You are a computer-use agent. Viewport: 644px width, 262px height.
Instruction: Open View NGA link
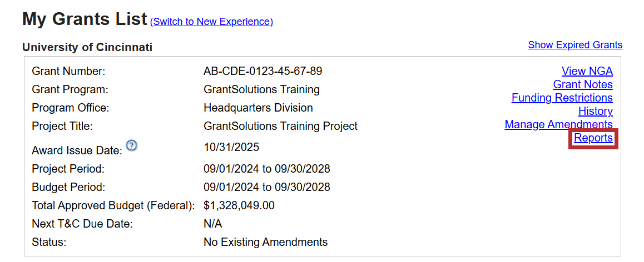coord(587,71)
